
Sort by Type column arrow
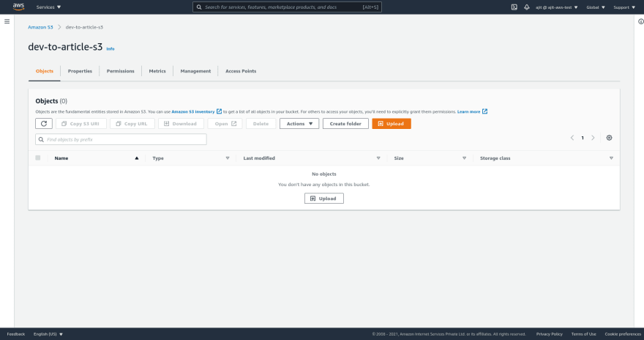[227, 158]
